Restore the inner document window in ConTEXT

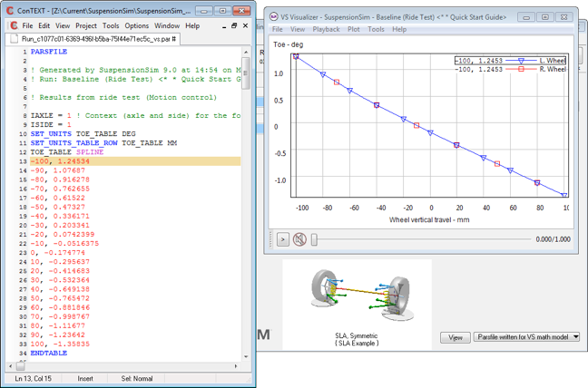click(x=235, y=26)
